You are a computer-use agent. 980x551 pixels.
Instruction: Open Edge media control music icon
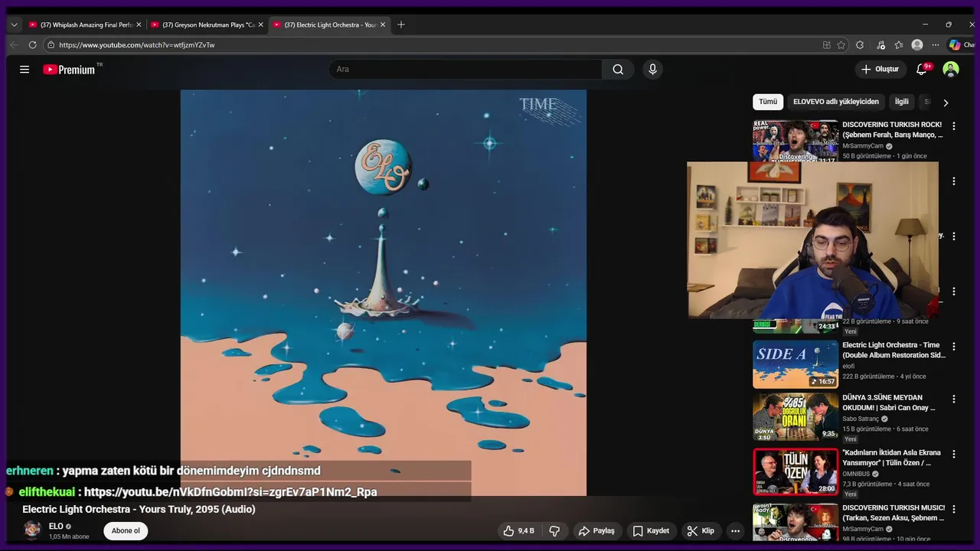[881, 45]
